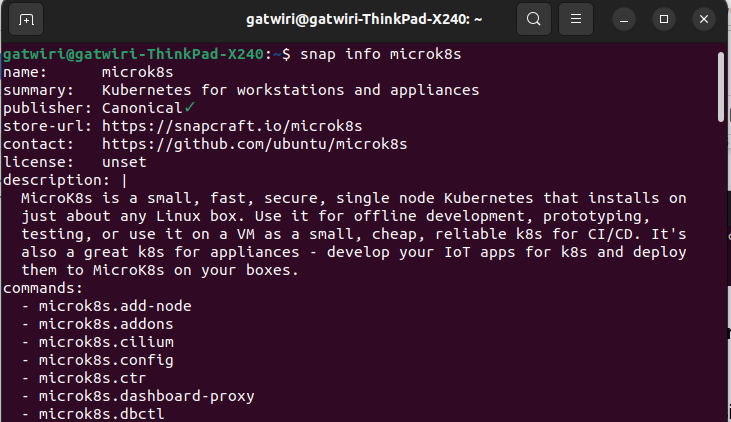Maximize the terminal window
This screenshot has width=731, height=422.
(x=664, y=19)
